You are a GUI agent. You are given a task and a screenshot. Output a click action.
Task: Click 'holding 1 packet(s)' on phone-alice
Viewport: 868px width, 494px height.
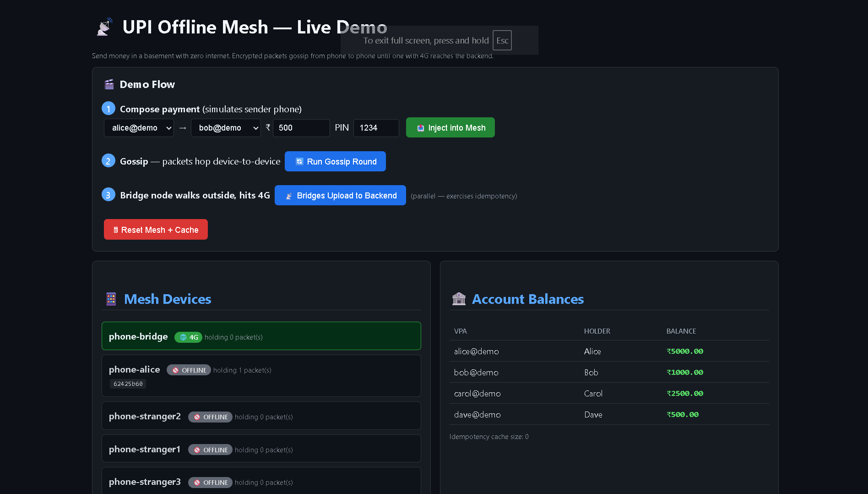pos(242,370)
